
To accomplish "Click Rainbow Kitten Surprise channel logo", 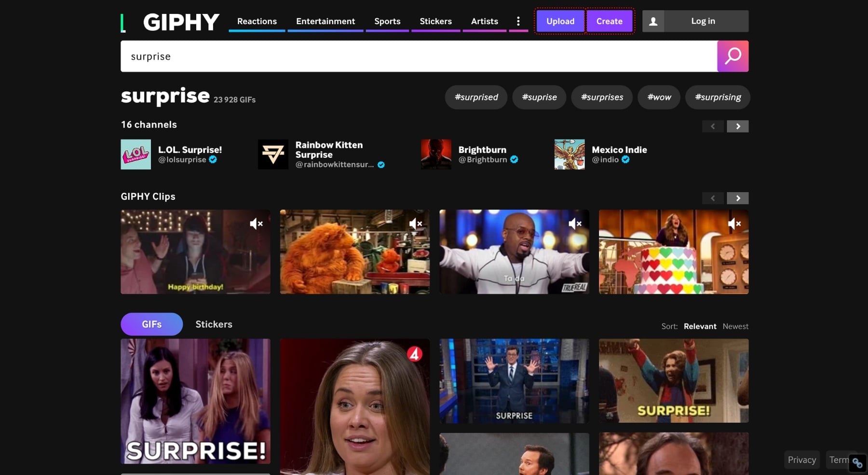I will coord(273,154).
